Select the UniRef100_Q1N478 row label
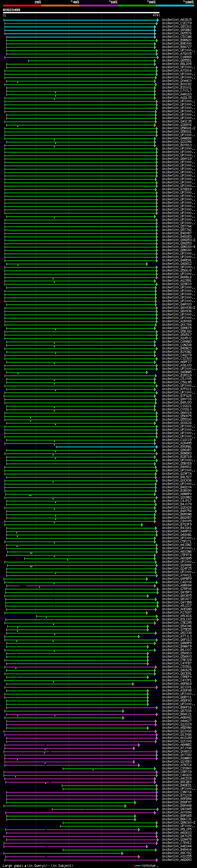Viewport: 197px width, 868px height. [x=177, y=839]
